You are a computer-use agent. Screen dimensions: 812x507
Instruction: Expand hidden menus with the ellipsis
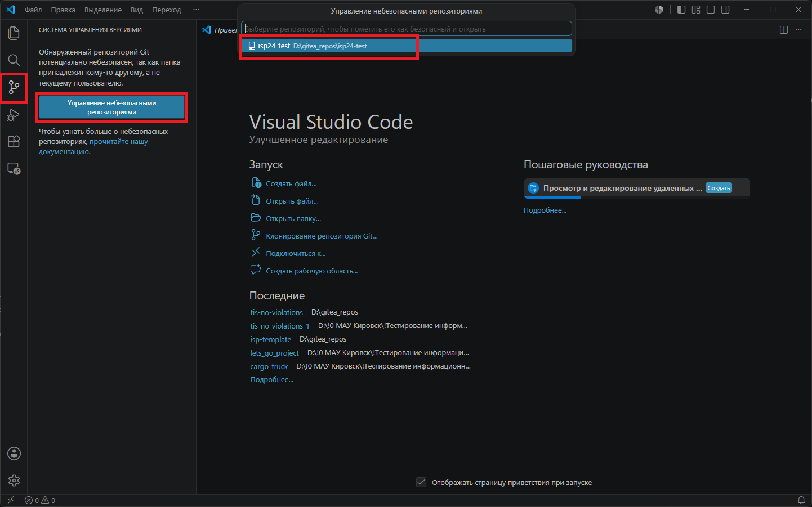pos(196,10)
